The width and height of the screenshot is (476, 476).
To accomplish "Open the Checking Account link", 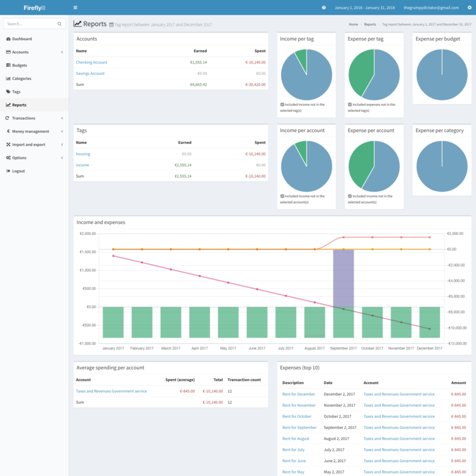I will (x=91, y=62).
